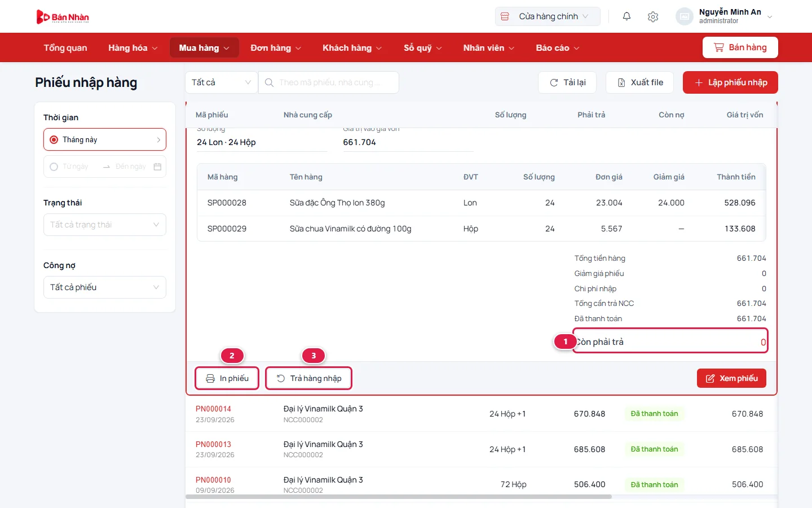Click the user avatar icon
Screen dimensions: 812x508
coord(684,16)
